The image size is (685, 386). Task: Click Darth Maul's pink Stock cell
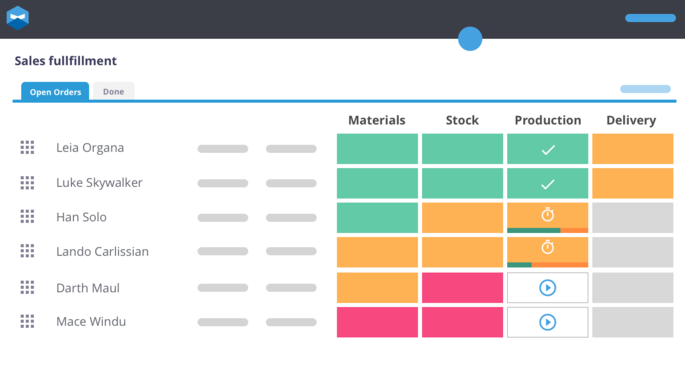coord(462,288)
